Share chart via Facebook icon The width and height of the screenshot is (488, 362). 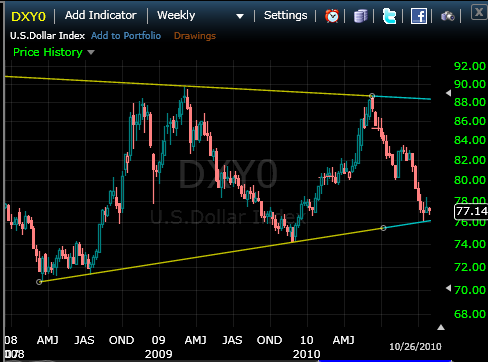click(x=419, y=16)
